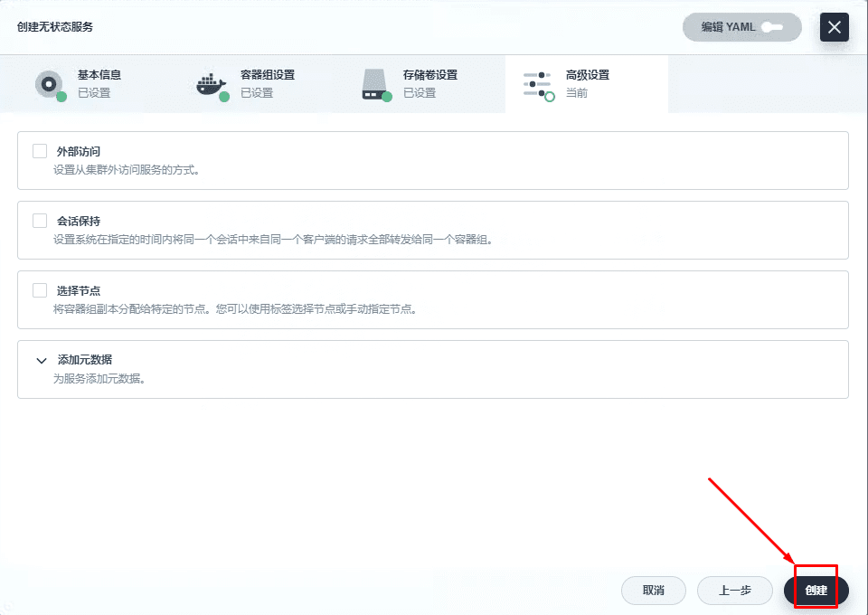
Task: Click the sliders 高级设置 icon
Action: pos(538,86)
